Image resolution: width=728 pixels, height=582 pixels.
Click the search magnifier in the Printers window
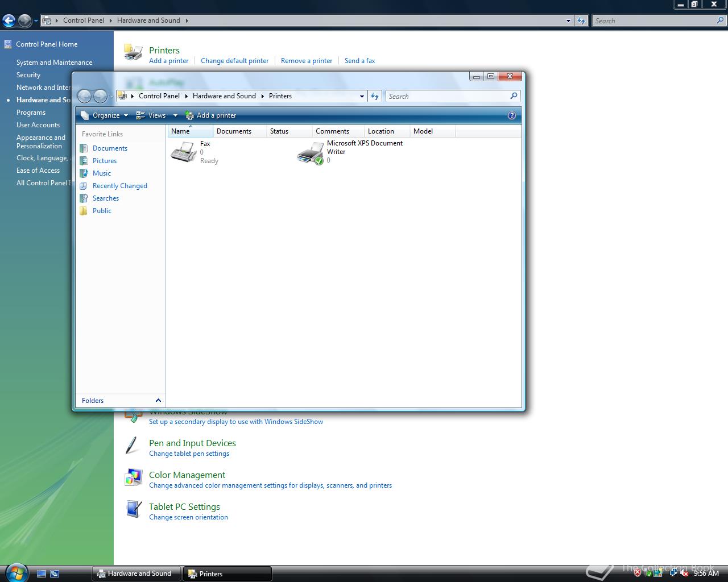514,96
